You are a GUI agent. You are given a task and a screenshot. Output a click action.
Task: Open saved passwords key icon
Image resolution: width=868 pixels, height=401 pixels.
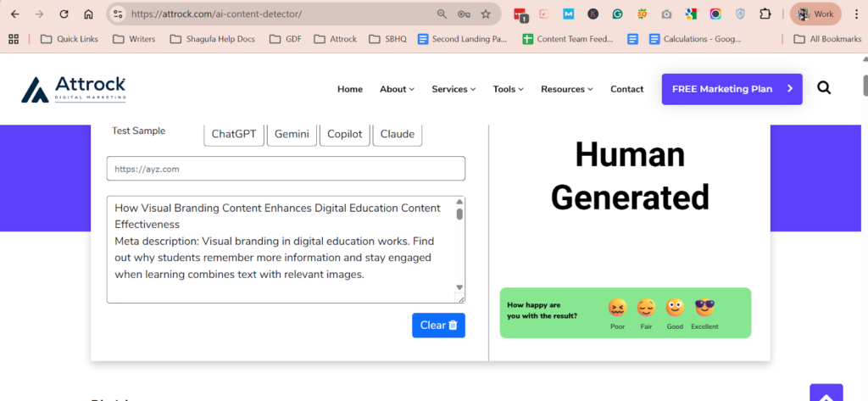click(464, 14)
